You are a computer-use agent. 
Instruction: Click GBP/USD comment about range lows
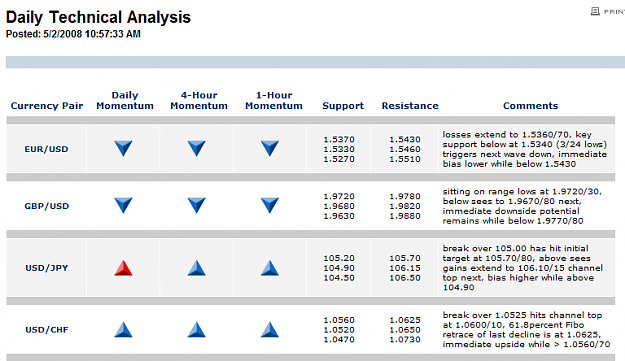pyautogui.click(x=522, y=206)
